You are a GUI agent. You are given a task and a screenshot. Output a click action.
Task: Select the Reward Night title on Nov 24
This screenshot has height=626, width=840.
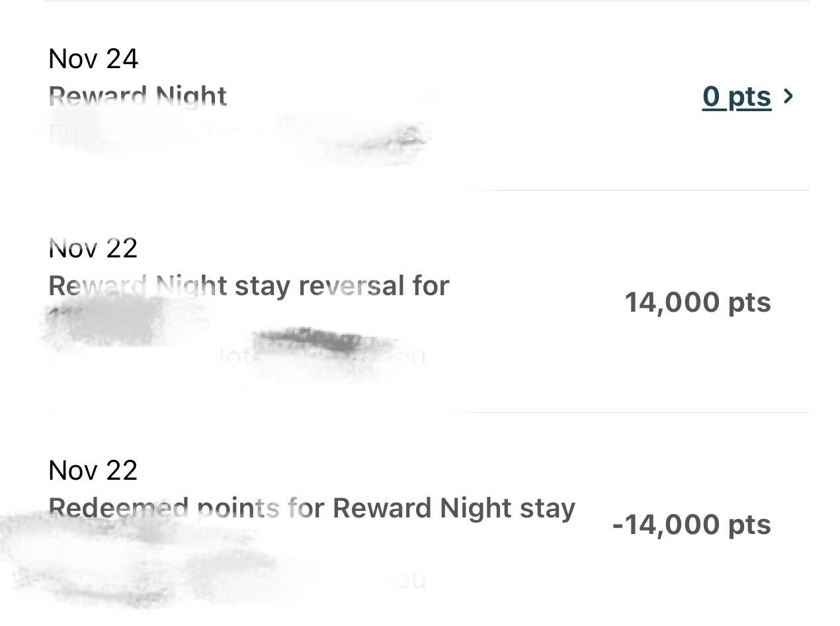tap(138, 97)
